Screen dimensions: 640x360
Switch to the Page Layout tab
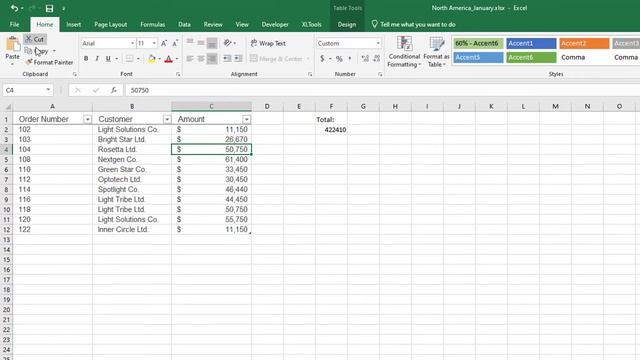click(111, 24)
